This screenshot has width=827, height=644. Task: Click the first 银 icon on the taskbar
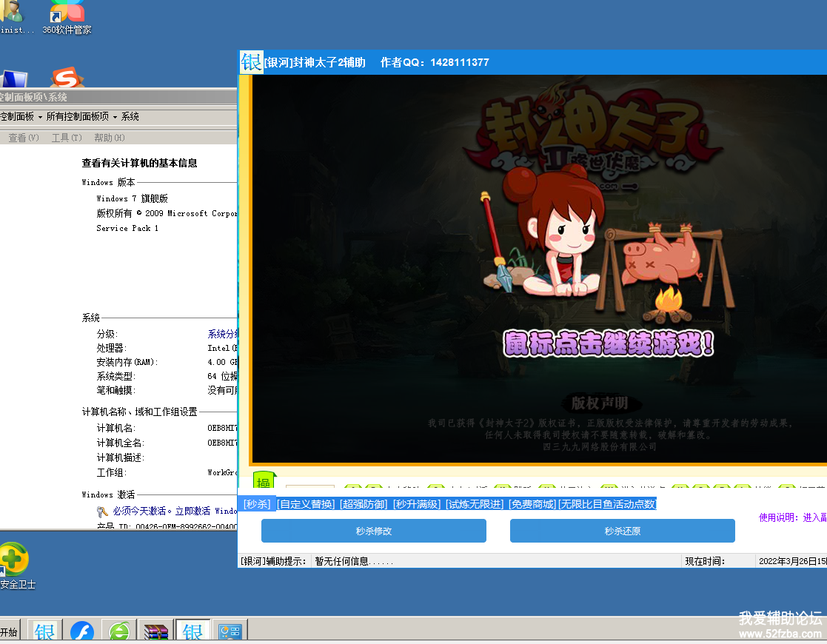[x=45, y=631]
